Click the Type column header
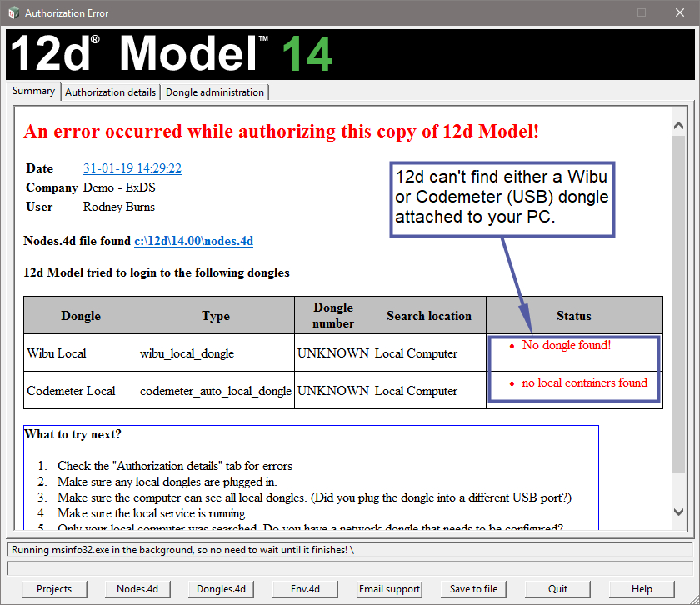 [216, 315]
